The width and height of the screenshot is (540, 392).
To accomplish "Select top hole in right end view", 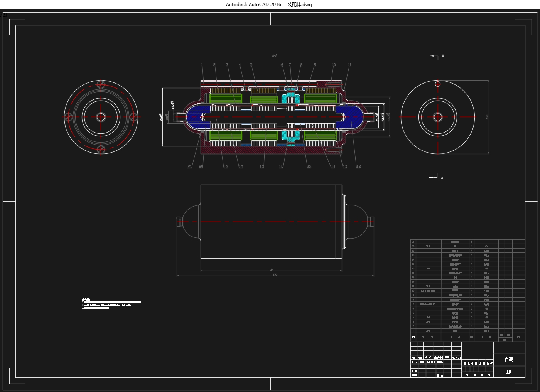I will point(438,84).
